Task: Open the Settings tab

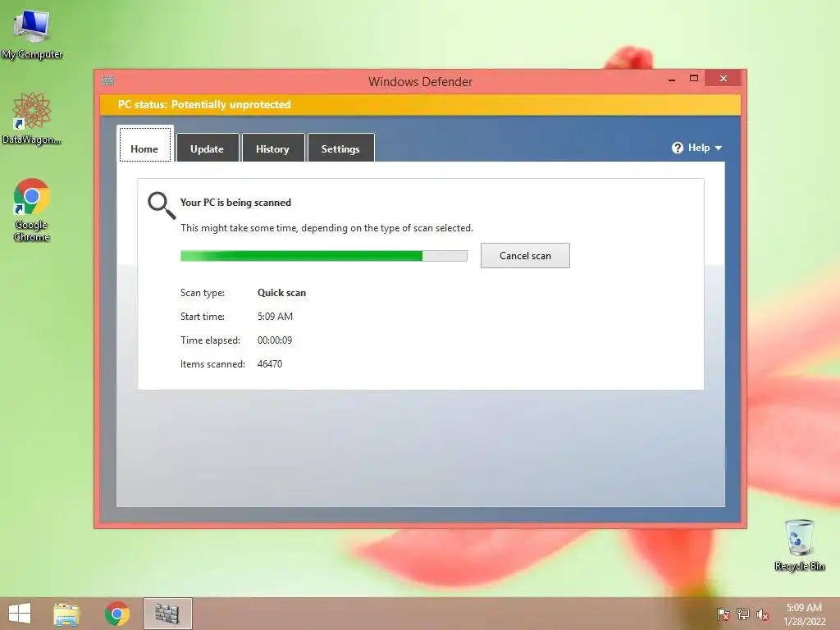Action: coord(340,149)
